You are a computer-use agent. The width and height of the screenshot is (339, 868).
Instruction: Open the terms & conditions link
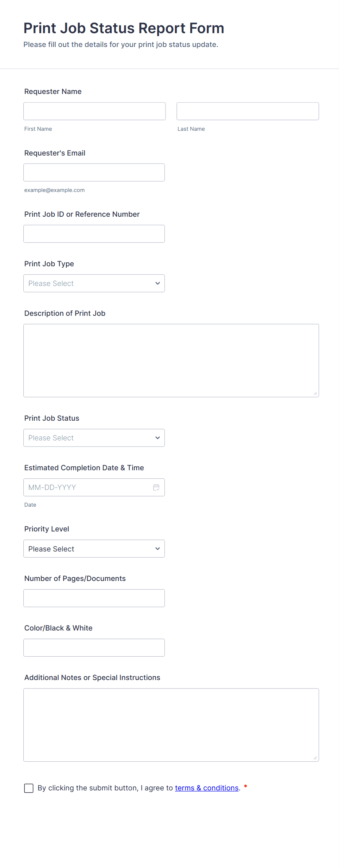[207, 788]
